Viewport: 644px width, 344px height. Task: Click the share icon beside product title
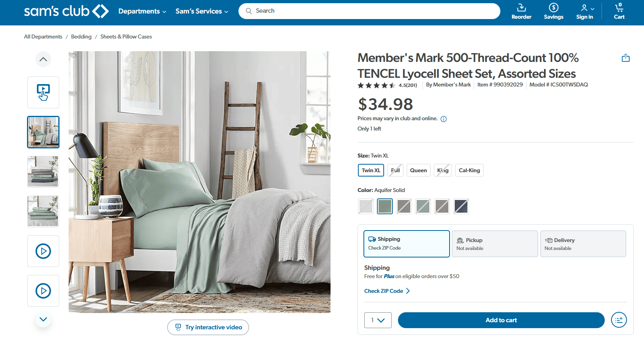tap(626, 58)
